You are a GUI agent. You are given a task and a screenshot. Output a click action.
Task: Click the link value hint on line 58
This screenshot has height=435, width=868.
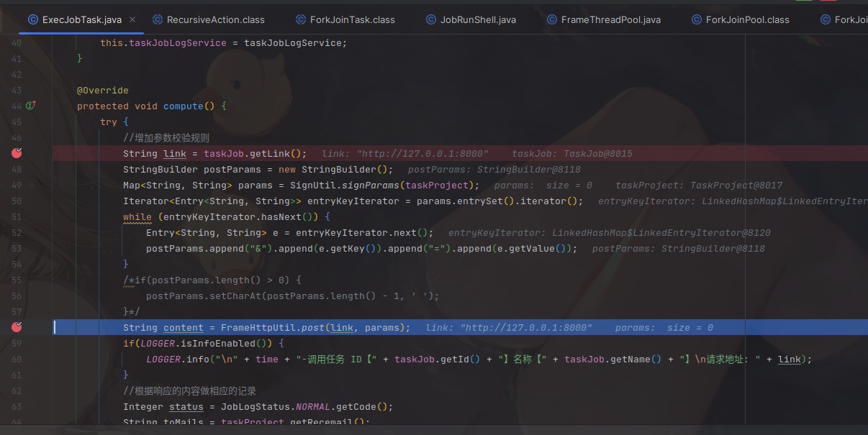[x=509, y=327]
